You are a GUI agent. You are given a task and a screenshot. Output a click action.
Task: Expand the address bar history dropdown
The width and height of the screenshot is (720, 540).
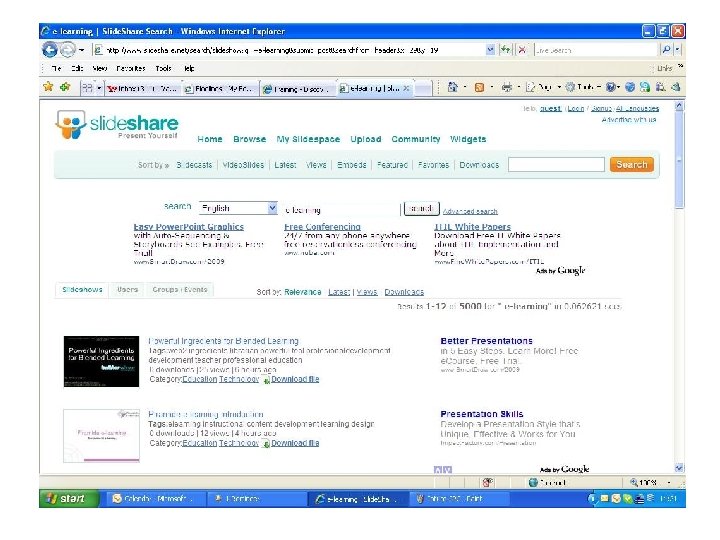tap(490, 50)
